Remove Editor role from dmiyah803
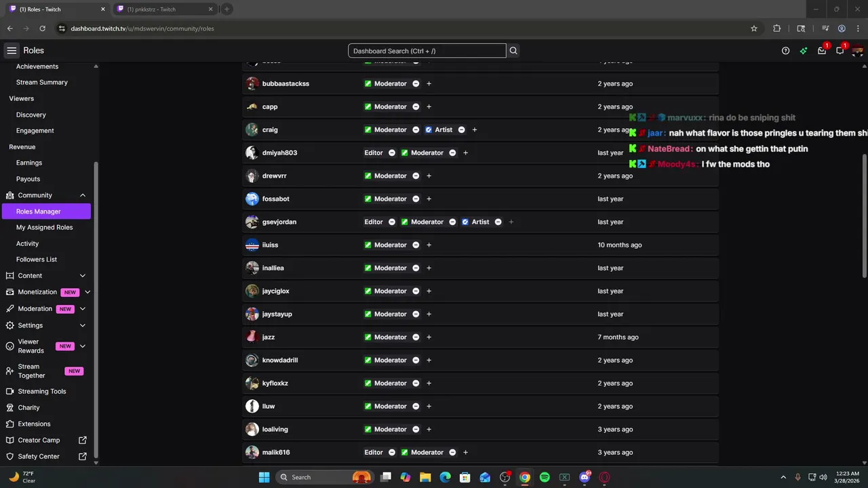Screen dimensions: 868x488 391,152
